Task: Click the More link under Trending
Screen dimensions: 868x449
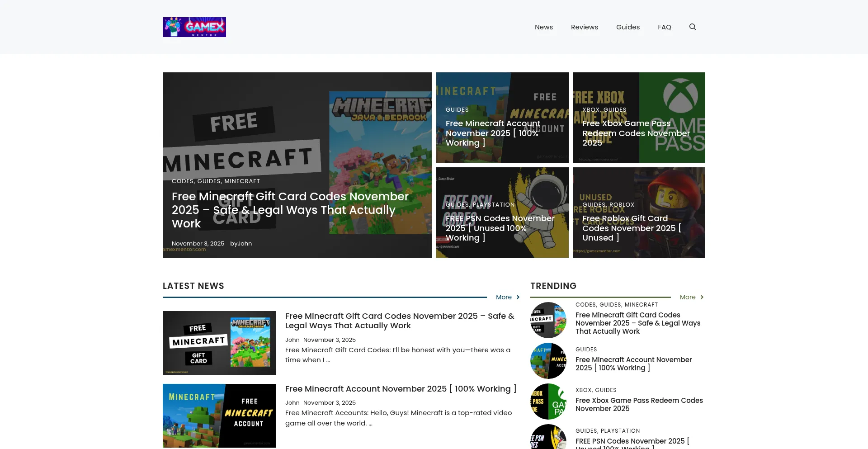Action: pos(691,297)
